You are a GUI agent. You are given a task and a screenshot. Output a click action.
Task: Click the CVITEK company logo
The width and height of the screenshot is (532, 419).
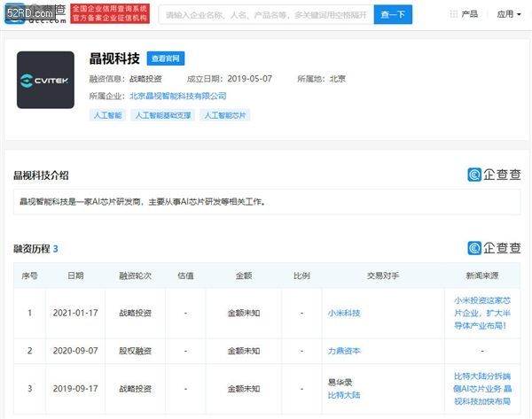[45, 80]
